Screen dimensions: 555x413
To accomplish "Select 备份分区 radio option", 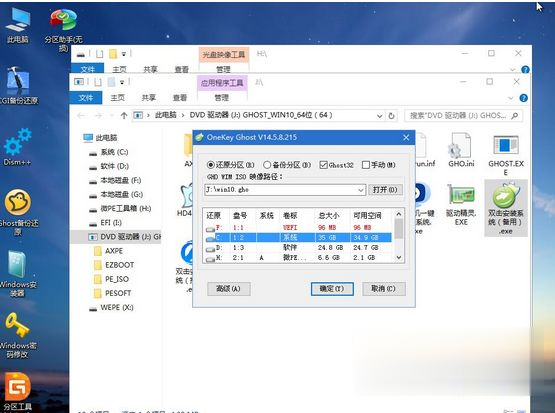I will (287, 165).
